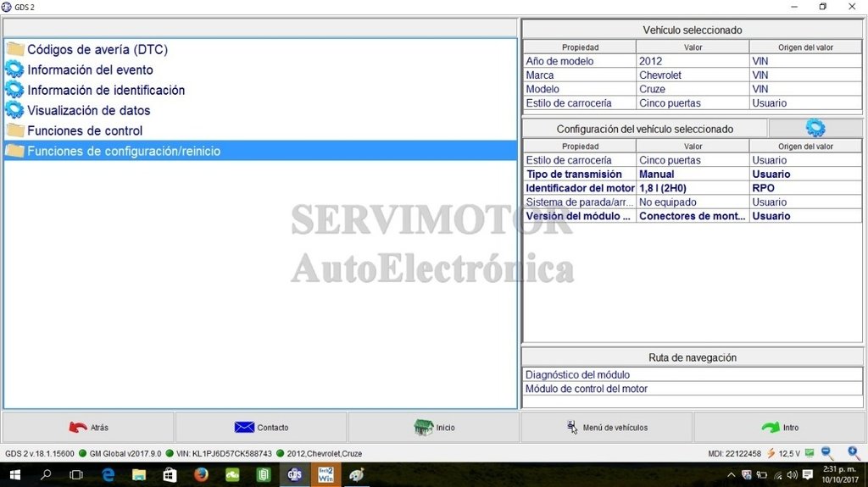The height and width of the screenshot is (487, 868).
Task: Click Tipo de transmisión property cell
Action: click(x=580, y=174)
